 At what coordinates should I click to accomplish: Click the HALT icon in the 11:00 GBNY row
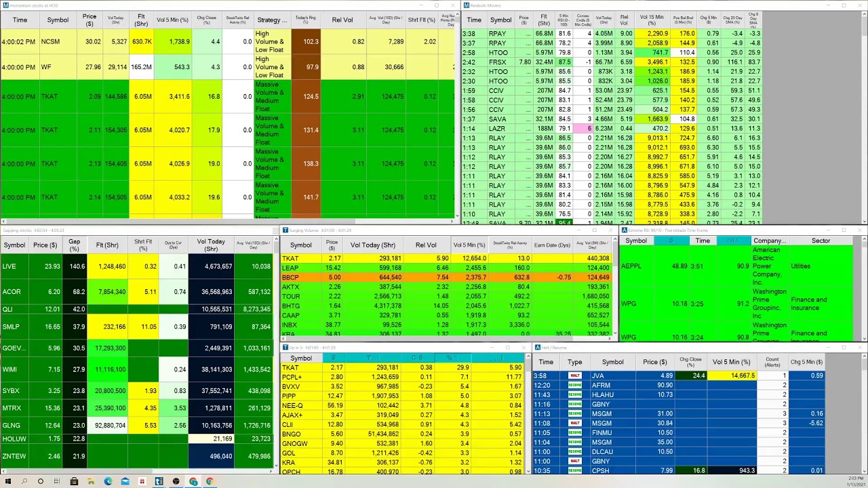tap(575, 461)
